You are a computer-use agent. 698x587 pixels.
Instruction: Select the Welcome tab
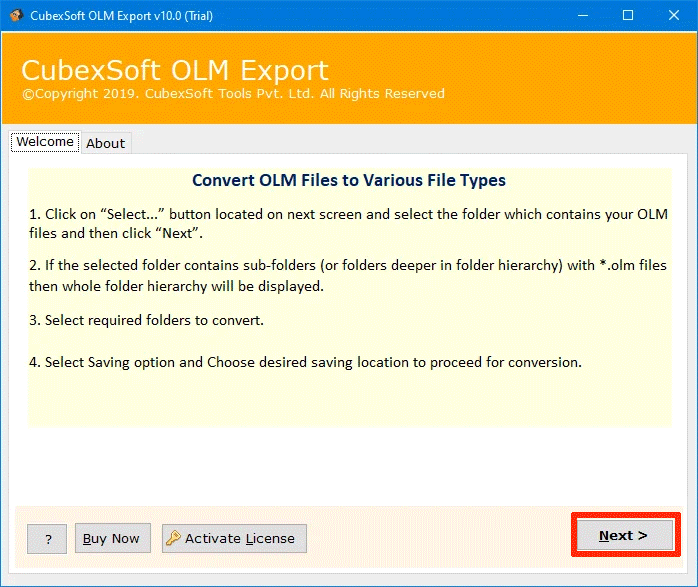(x=45, y=142)
